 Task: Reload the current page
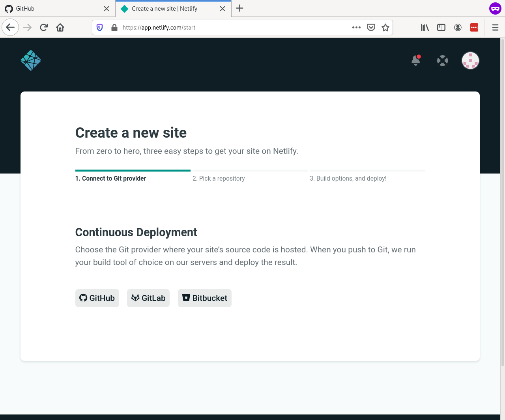tap(44, 27)
